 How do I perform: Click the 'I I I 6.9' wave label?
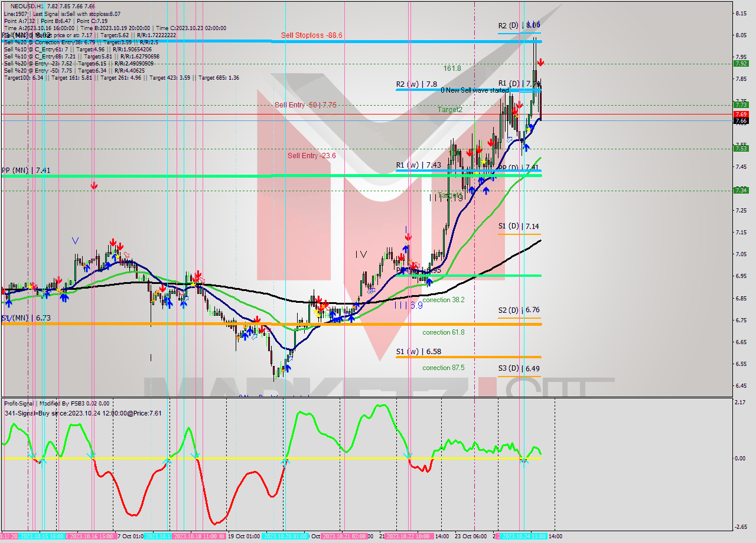(408, 306)
